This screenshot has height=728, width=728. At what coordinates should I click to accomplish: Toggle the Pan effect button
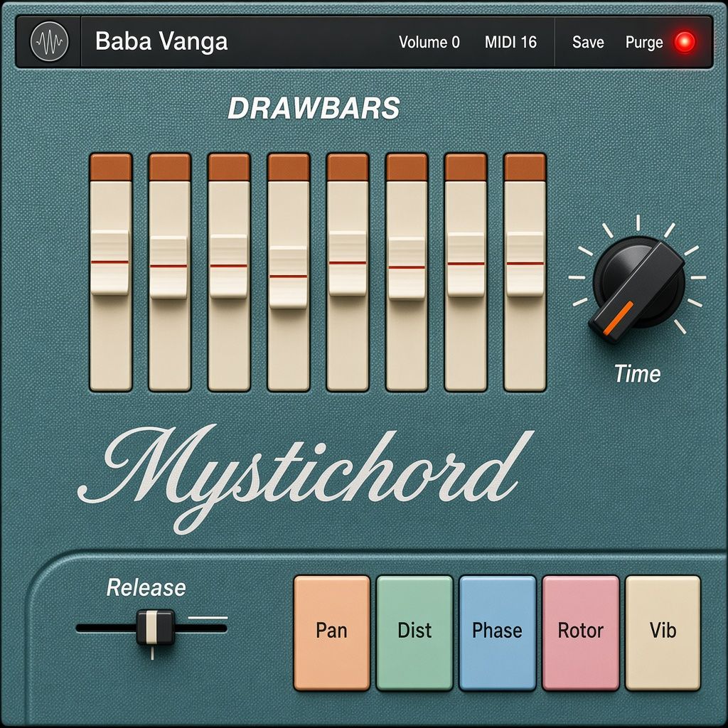coord(331,632)
